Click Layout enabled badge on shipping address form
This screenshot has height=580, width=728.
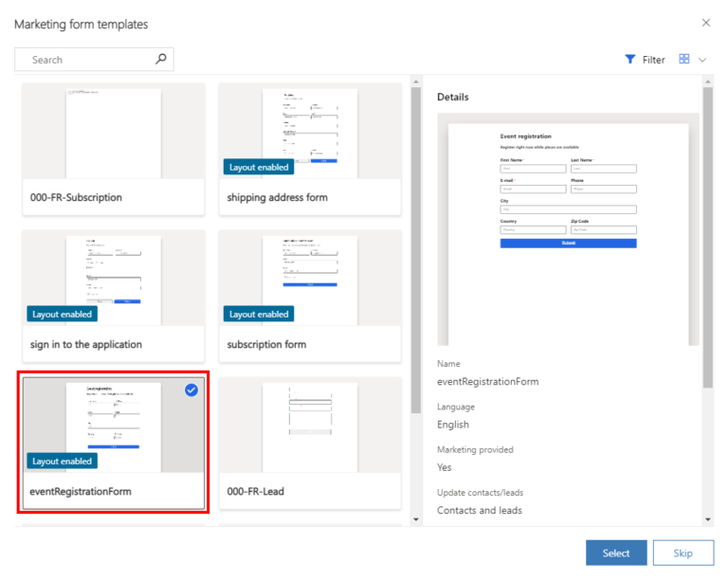pyautogui.click(x=259, y=167)
